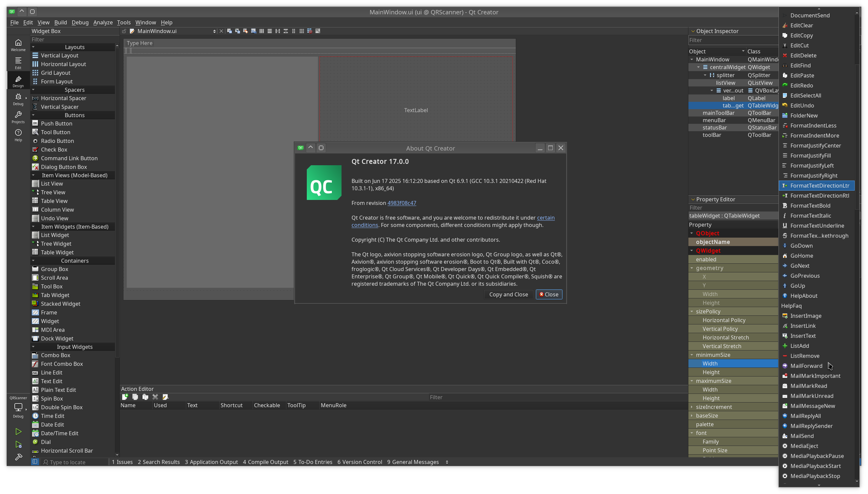
Task: Select the Design mode icon
Action: point(18,81)
